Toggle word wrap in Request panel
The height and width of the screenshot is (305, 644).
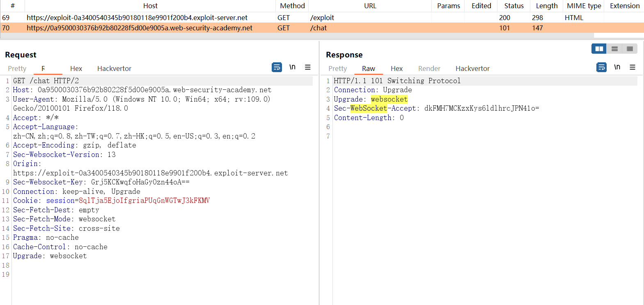(x=277, y=67)
